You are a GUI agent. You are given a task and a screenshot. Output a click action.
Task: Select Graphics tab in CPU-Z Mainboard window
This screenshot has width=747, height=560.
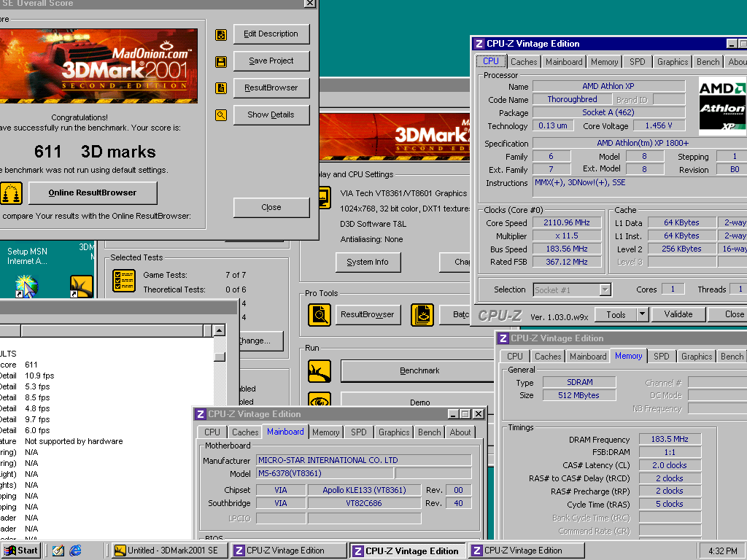(394, 432)
